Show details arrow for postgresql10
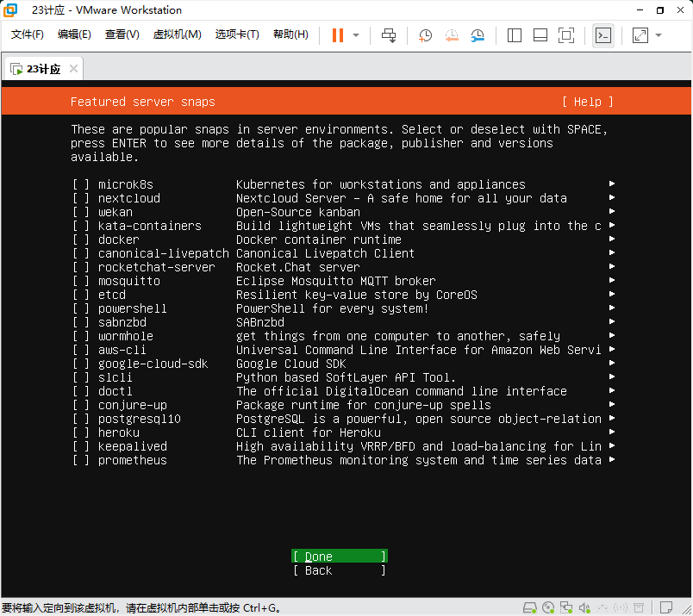This screenshot has width=693, height=616. (612, 418)
